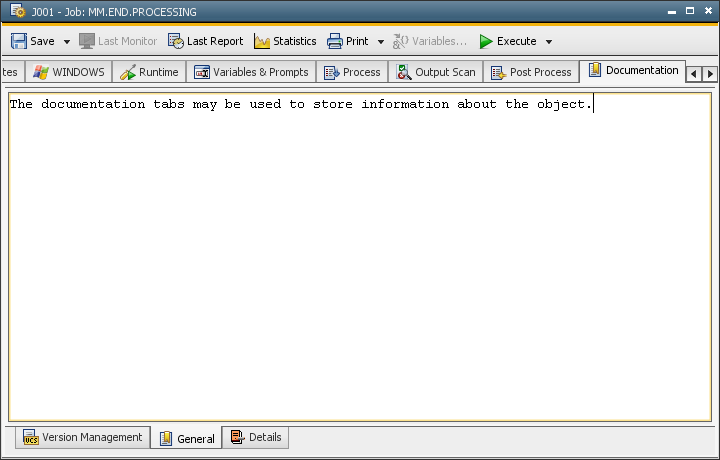Image resolution: width=720 pixels, height=460 pixels.
Task: Expand the Execute dropdown arrow
Action: click(549, 42)
